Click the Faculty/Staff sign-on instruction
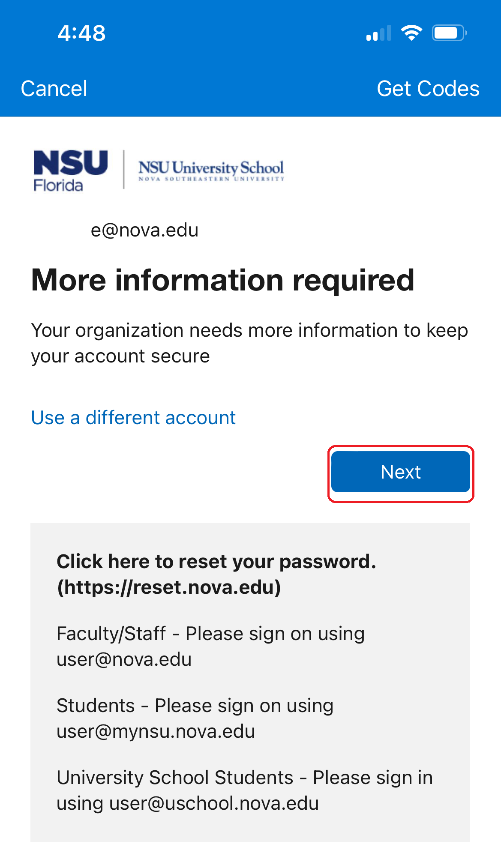 210,634
